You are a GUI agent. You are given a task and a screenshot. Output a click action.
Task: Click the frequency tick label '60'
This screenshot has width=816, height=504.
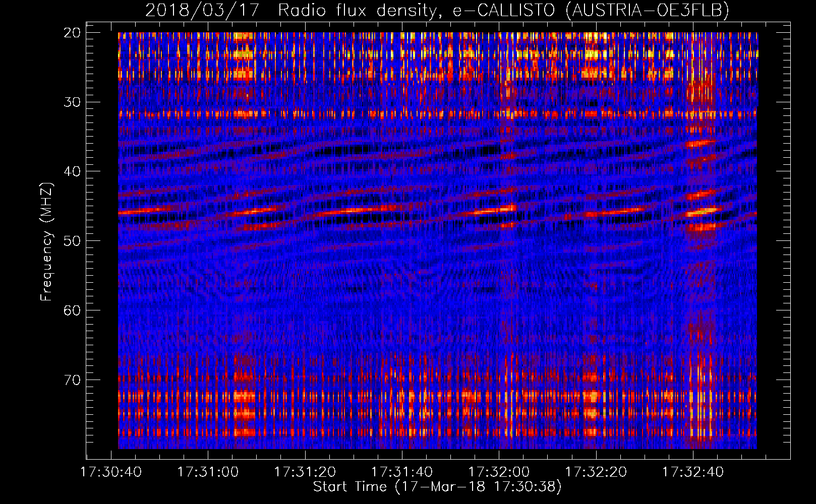pyautogui.click(x=73, y=310)
